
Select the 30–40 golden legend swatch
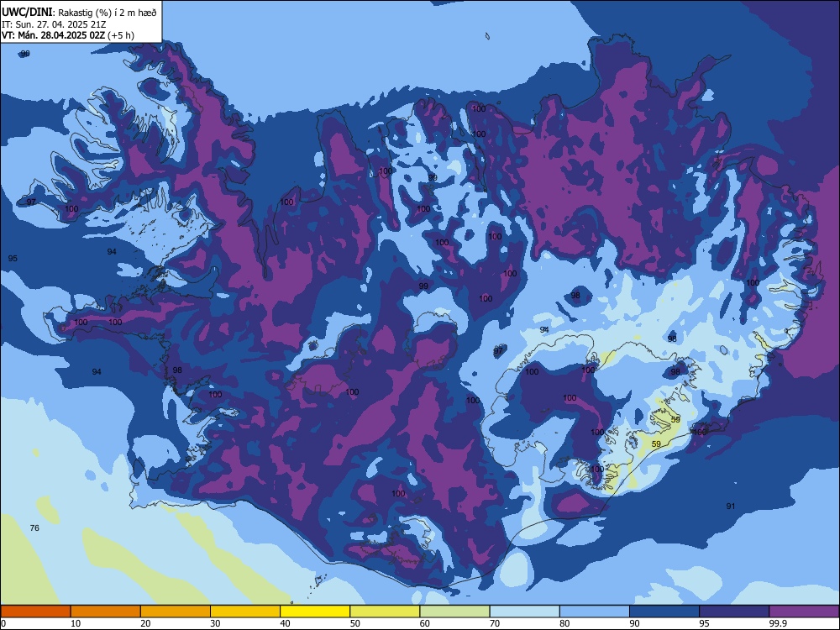point(245,612)
